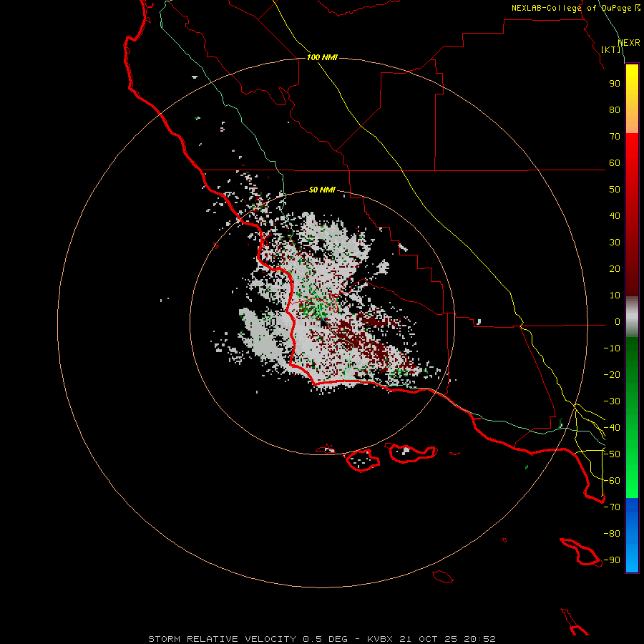Click the '30' value on color scale
The image size is (644, 644).
coord(615,243)
